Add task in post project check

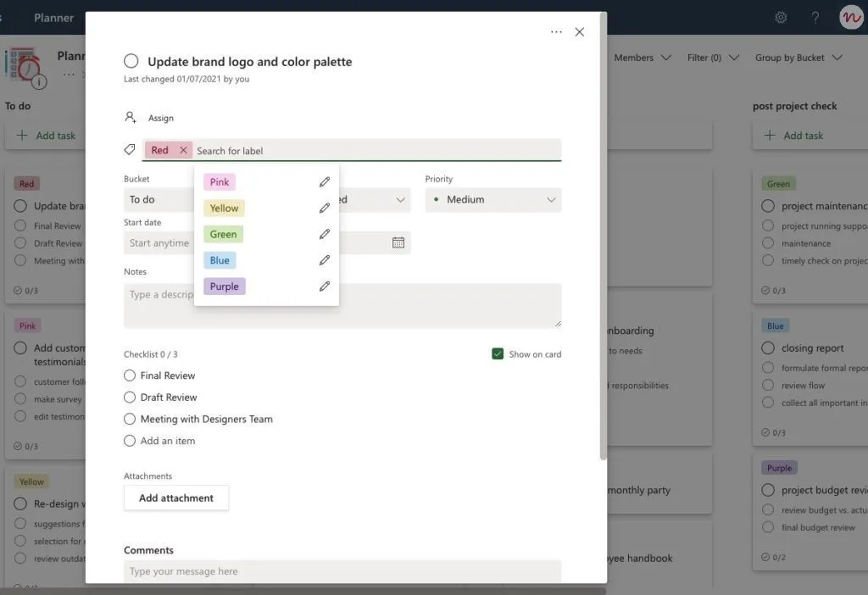793,136
